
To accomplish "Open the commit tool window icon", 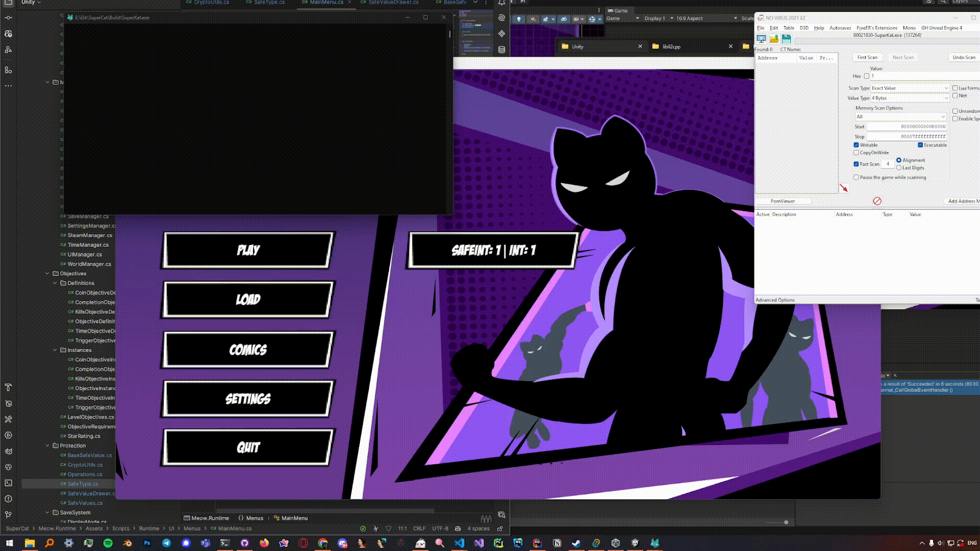I will click(8, 17).
